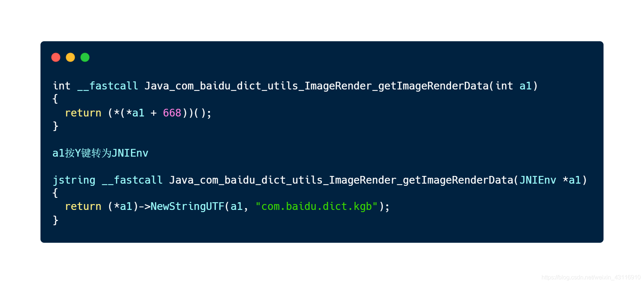Click the second return keyword
The width and height of the screenshot is (644, 284).
click(x=83, y=206)
